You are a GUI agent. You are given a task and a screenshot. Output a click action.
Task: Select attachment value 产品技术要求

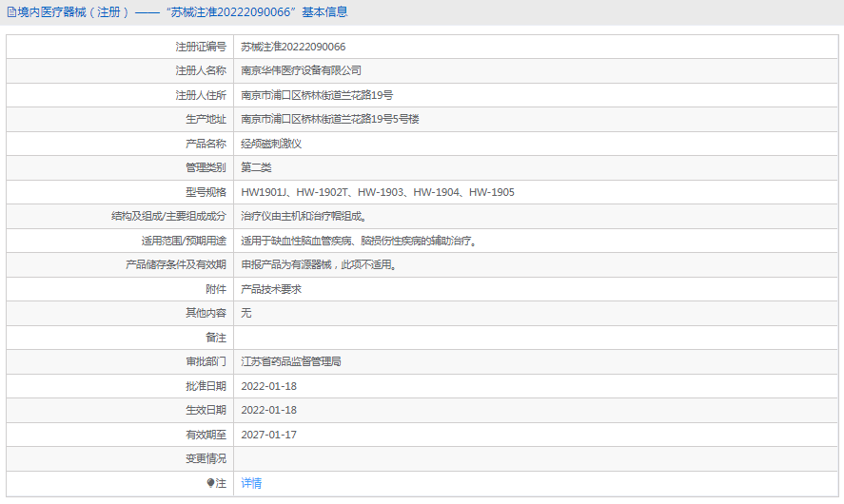(271, 289)
